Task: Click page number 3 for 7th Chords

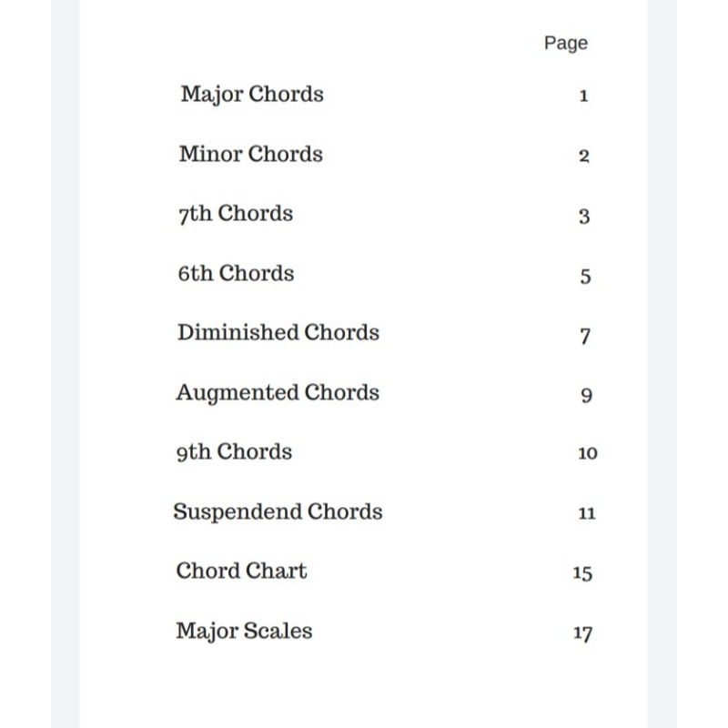Action: (584, 217)
